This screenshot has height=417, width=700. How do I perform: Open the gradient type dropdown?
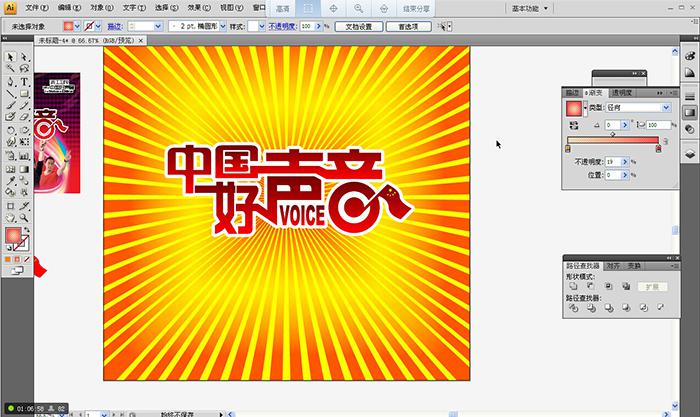click(666, 108)
